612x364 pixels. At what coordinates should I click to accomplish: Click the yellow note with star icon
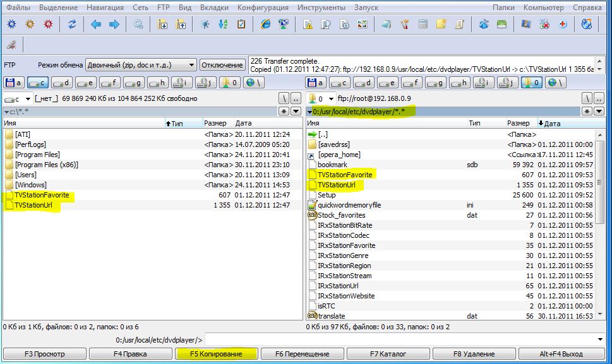tap(441, 24)
